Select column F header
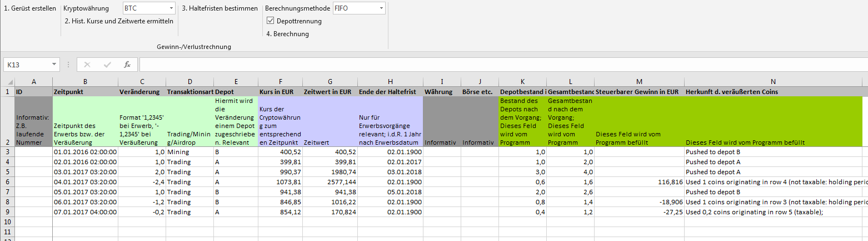Viewport: 868px width, 241px height. (x=280, y=82)
